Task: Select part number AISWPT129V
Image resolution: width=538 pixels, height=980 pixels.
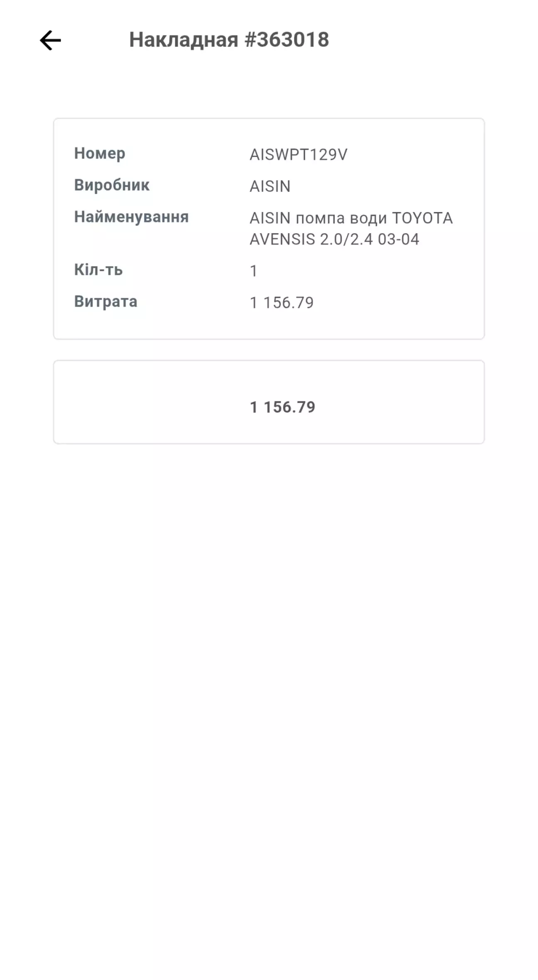Action: [x=298, y=155]
